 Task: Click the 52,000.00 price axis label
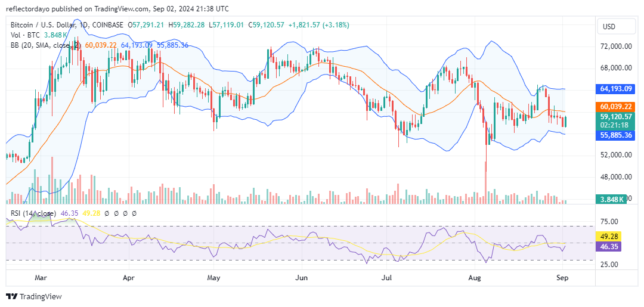615,155
